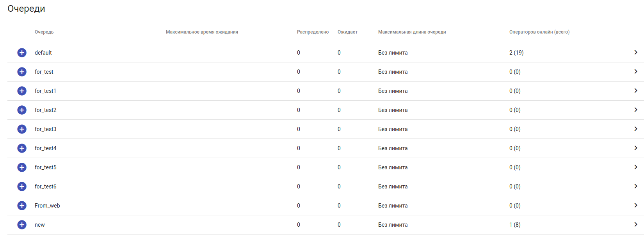Screen dimensions: 644x238
Task: Hit the plus icon next to for_test5
Action: pyautogui.click(x=22, y=167)
